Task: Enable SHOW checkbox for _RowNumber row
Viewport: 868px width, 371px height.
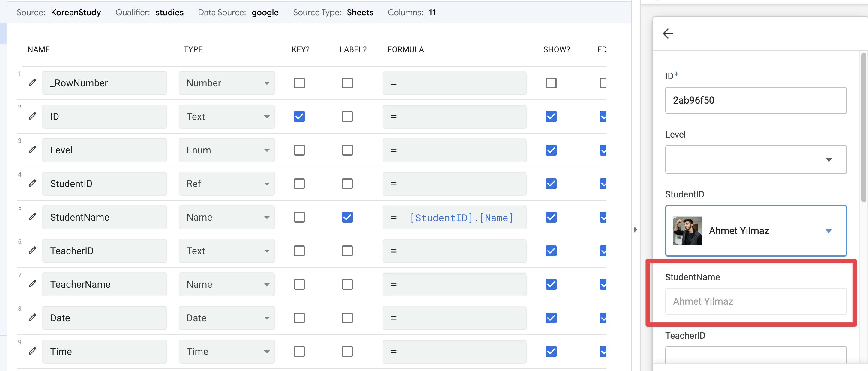Action: click(x=551, y=83)
